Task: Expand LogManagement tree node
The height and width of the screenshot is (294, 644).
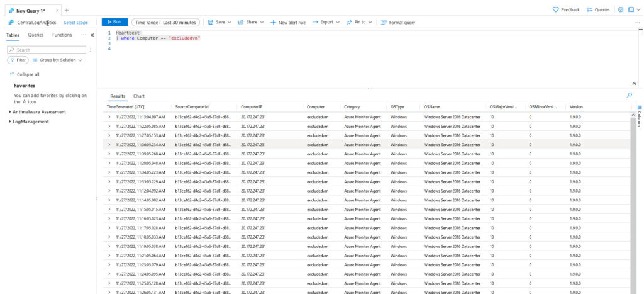Action: pos(10,122)
